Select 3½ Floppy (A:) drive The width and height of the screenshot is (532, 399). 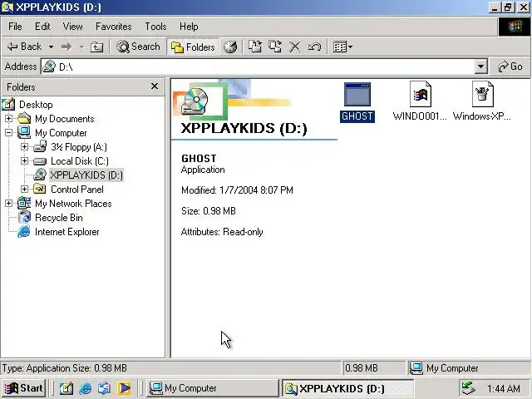pyautogui.click(x=79, y=147)
